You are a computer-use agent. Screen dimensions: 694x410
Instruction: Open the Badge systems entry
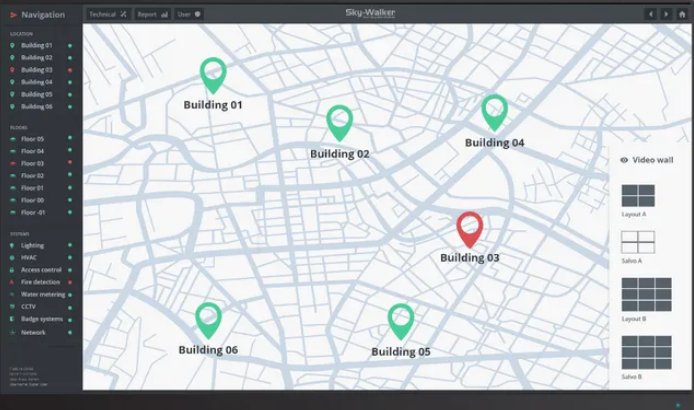[x=41, y=319]
